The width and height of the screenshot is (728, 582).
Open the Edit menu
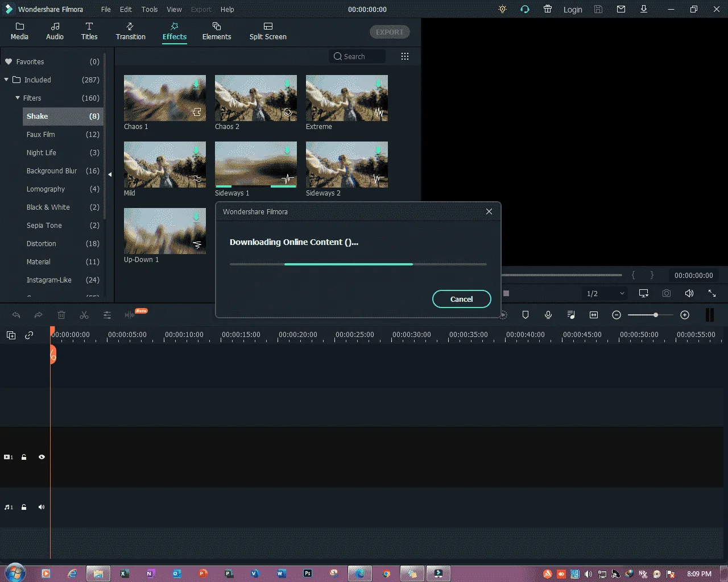click(126, 9)
